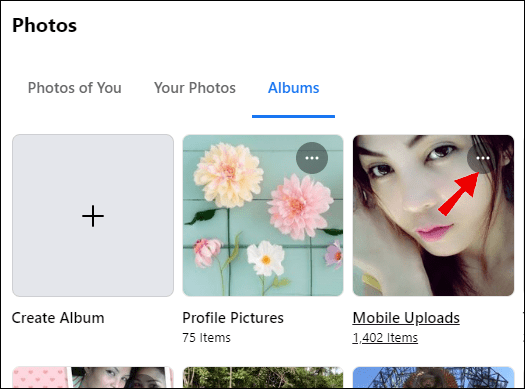The width and height of the screenshot is (525, 389).
Task: Open the flowers Profile Pictures thumbnail
Action: 263,215
